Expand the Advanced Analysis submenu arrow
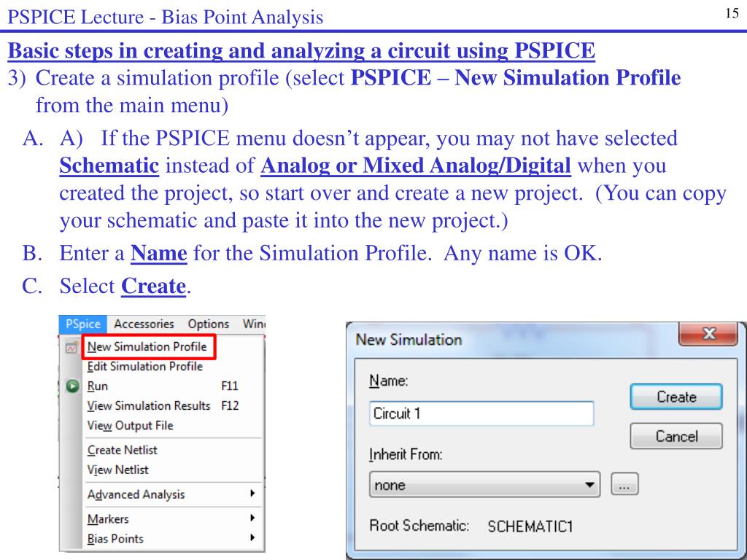The height and width of the screenshot is (560, 747). (x=252, y=494)
